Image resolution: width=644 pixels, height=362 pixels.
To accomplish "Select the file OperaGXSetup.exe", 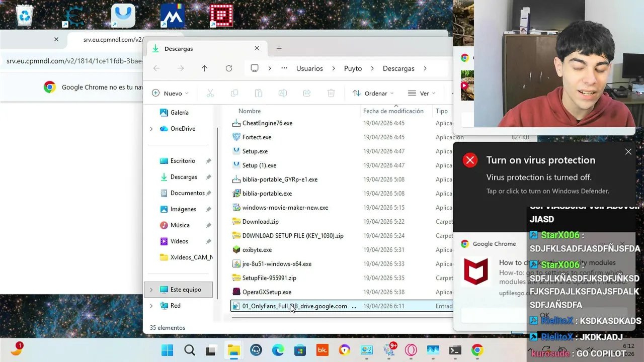I will 267,292.
